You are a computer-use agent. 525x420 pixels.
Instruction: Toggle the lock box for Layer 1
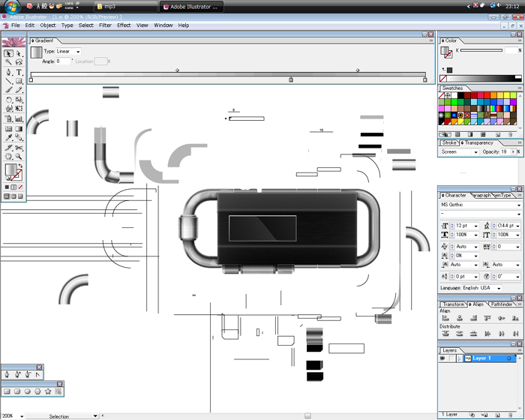point(451,358)
